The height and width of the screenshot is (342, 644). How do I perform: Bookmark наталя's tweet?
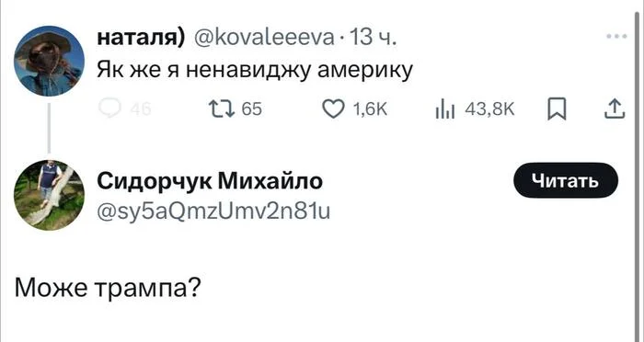[557, 110]
